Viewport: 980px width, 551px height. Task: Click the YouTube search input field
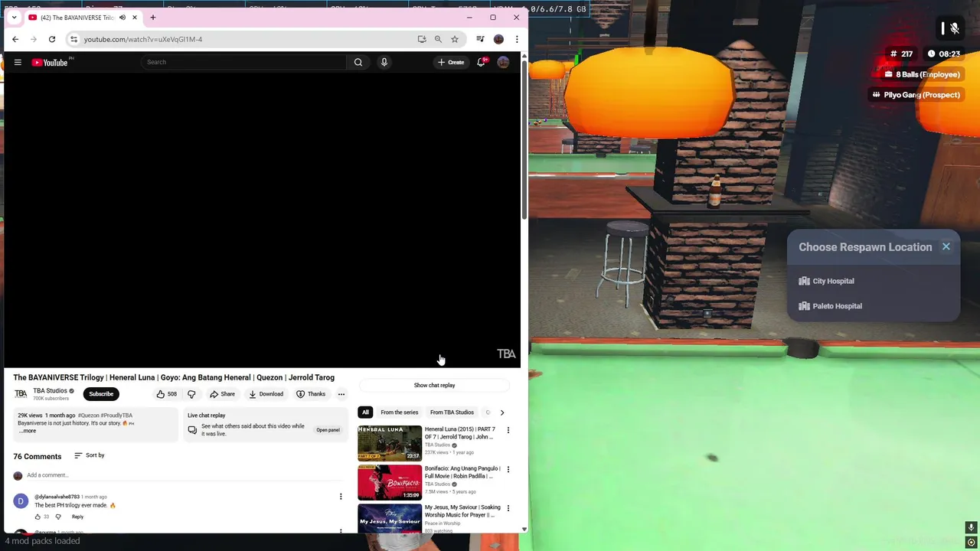[x=245, y=62]
